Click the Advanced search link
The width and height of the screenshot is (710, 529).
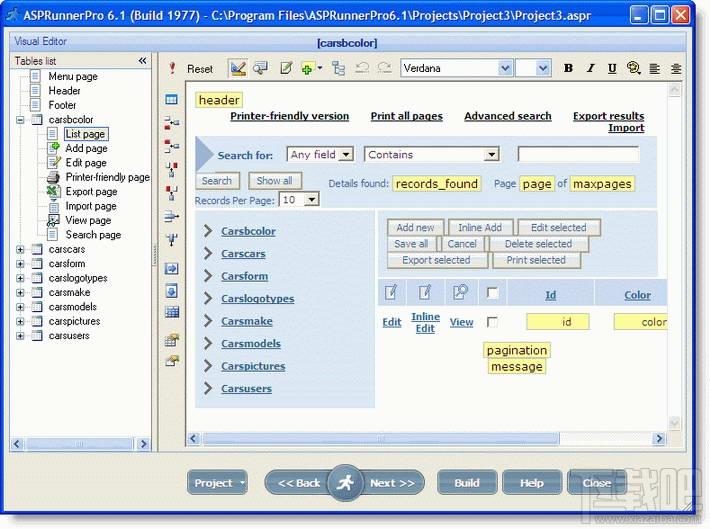(x=508, y=116)
